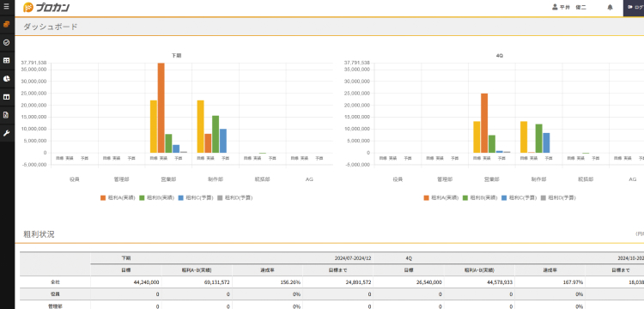
Task: Toggle 粗利D(予算) legend in 4Q chart
Action: [x=558, y=197]
